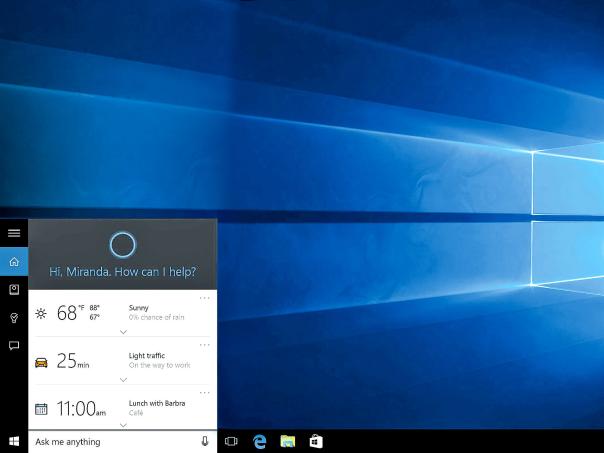Click the Cortana circle logo

122,245
